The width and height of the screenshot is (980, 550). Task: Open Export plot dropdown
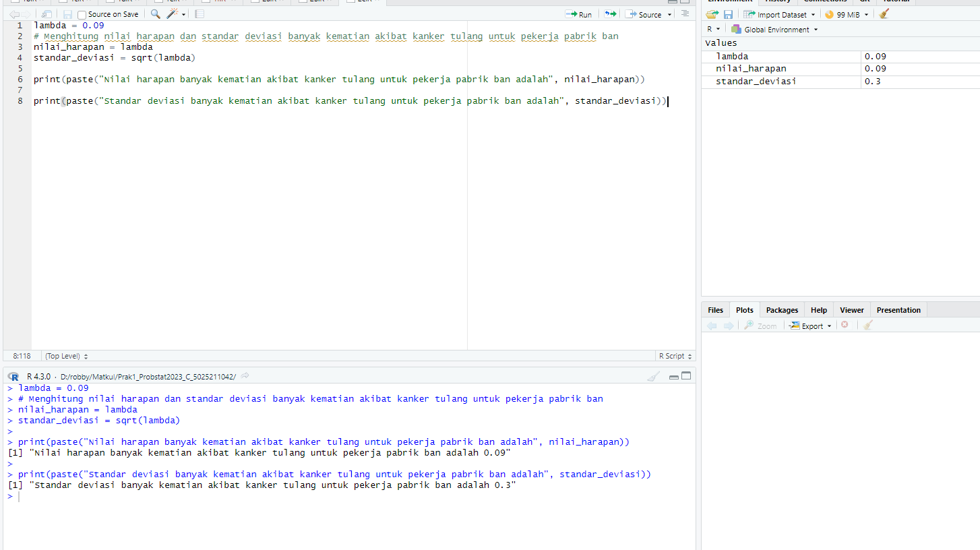[x=811, y=326]
